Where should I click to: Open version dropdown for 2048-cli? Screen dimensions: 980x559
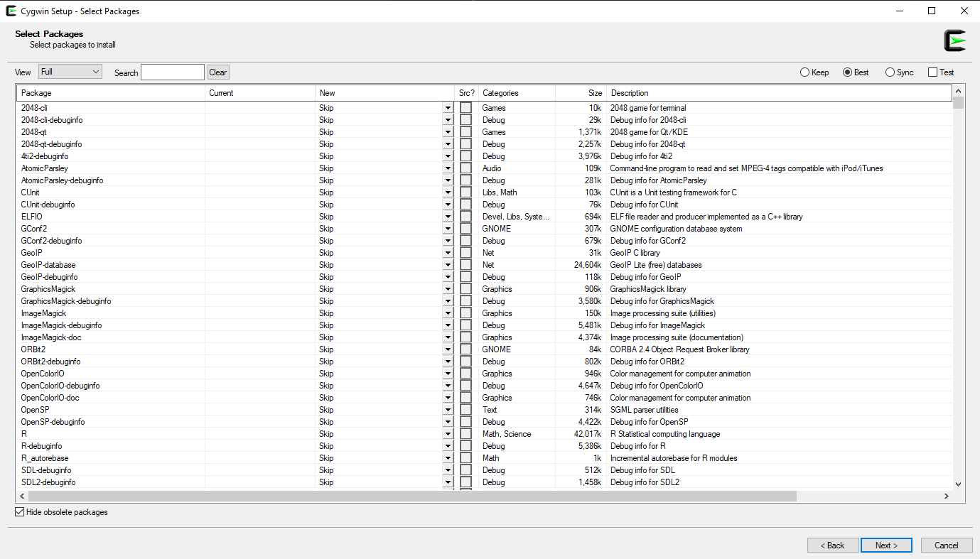(448, 108)
